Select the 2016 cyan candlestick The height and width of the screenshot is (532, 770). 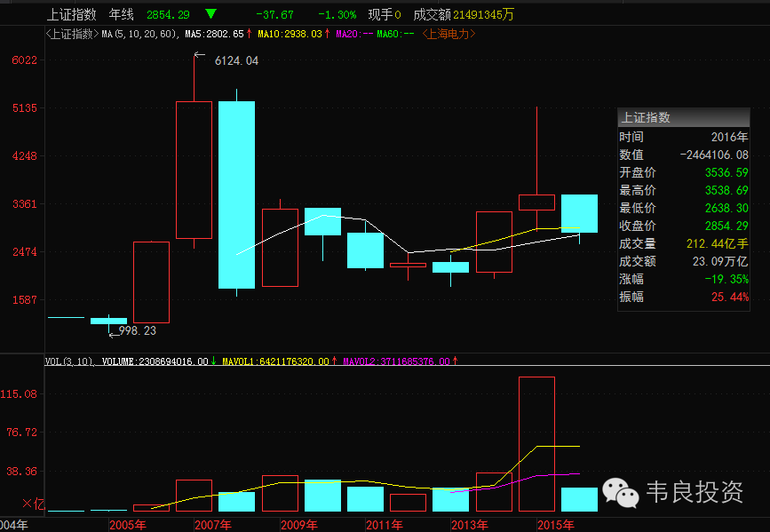(579, 213)
